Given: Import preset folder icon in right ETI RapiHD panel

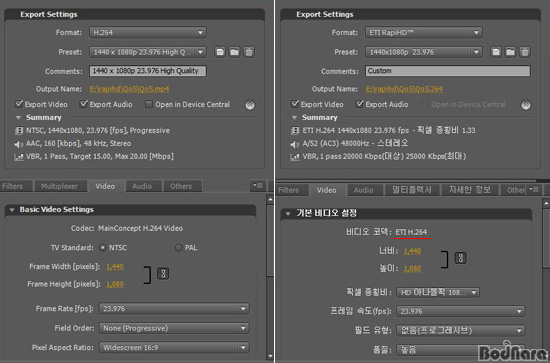Looking at the screenshot, I should (x=510, y=52).
